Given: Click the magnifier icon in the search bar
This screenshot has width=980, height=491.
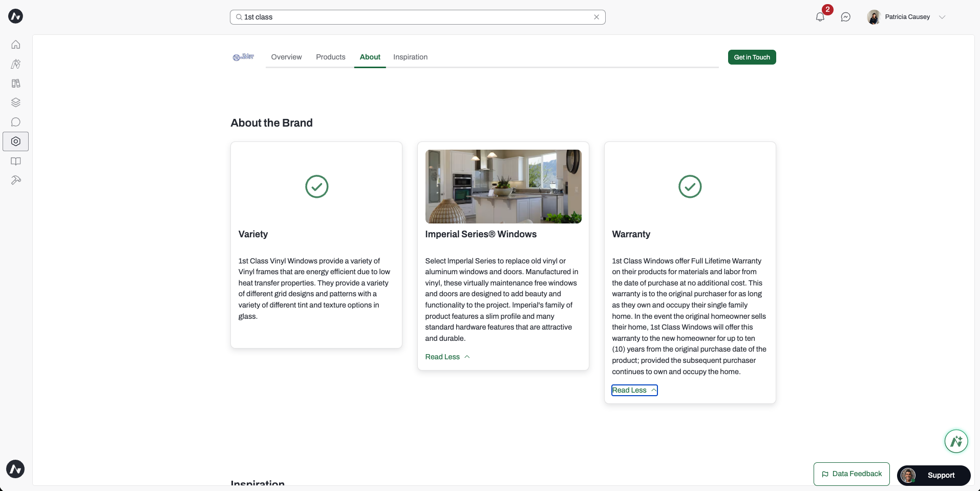Looking at the screenshot, I should pos(239,17).
